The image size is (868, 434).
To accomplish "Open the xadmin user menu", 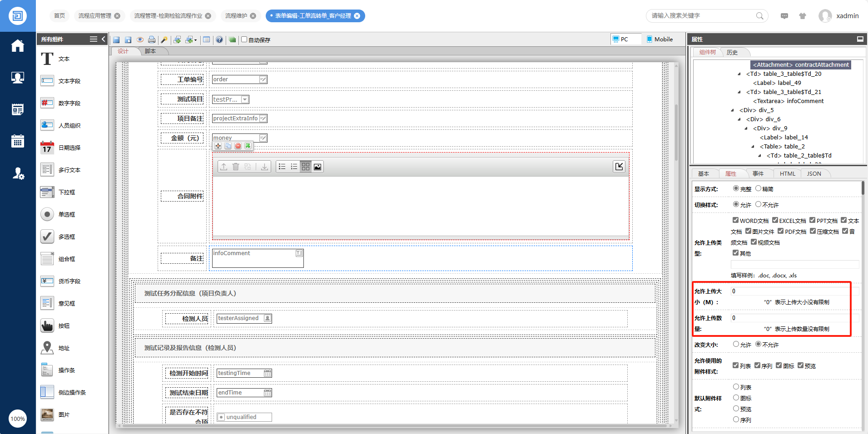I will (x=839, y=16).
